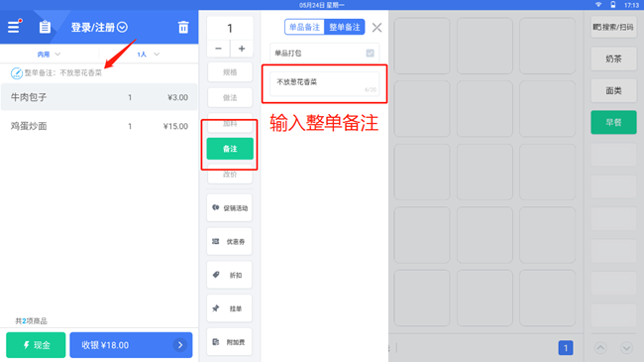
Task: Check the Wi-Fi status icon
Action: point(598,5)
